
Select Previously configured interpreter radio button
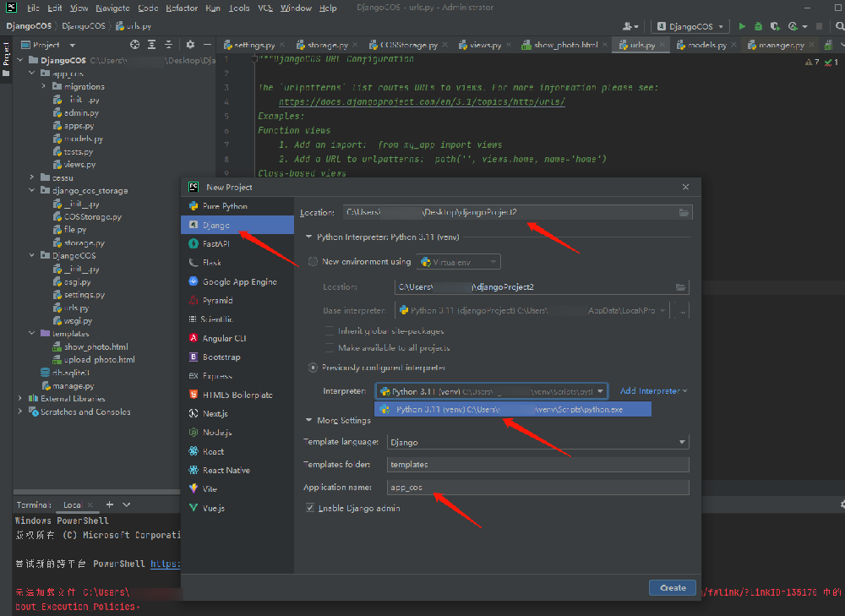coord(313,368)
